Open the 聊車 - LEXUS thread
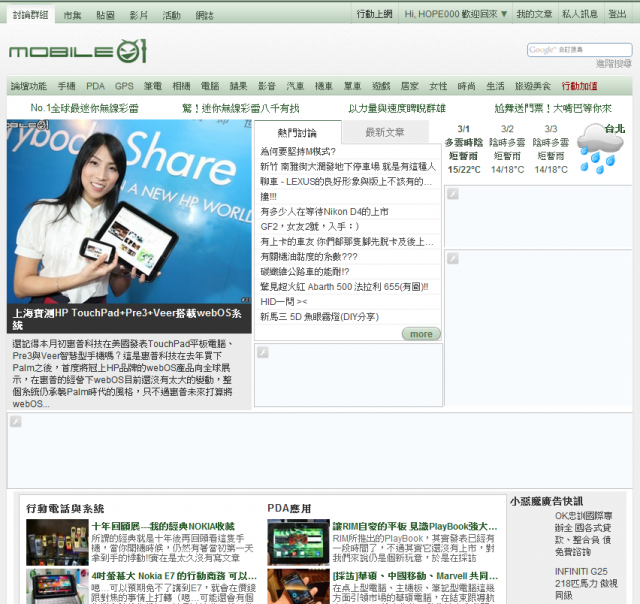Viewport: 640px width, 604px height. 346,182
